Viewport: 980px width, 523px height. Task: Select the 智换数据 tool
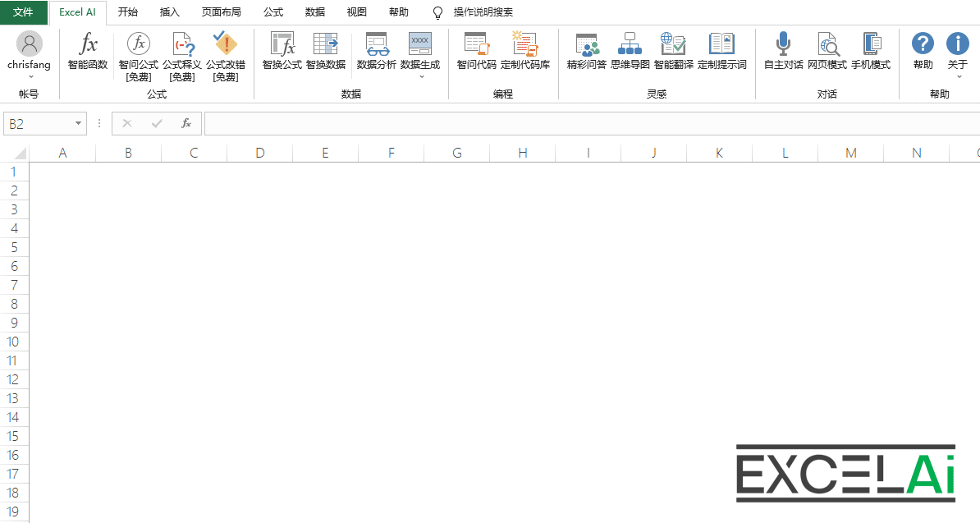point(326,51)
